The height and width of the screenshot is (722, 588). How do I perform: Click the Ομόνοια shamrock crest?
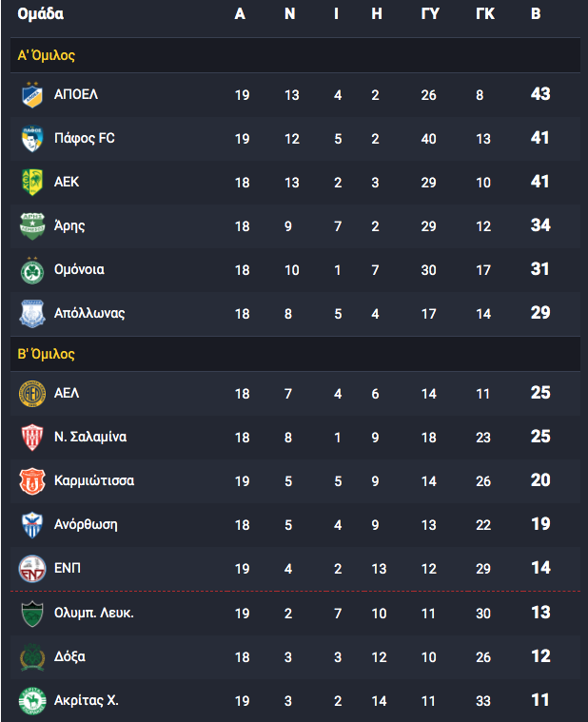click(32, 270)
